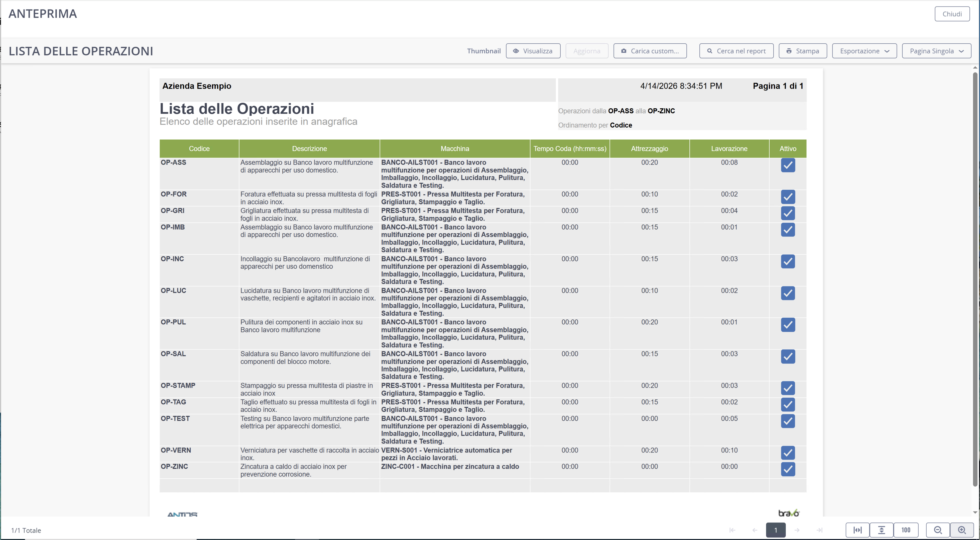Click the Aggiorna button
Screen dimensions: 980x540
coord(587,51)
